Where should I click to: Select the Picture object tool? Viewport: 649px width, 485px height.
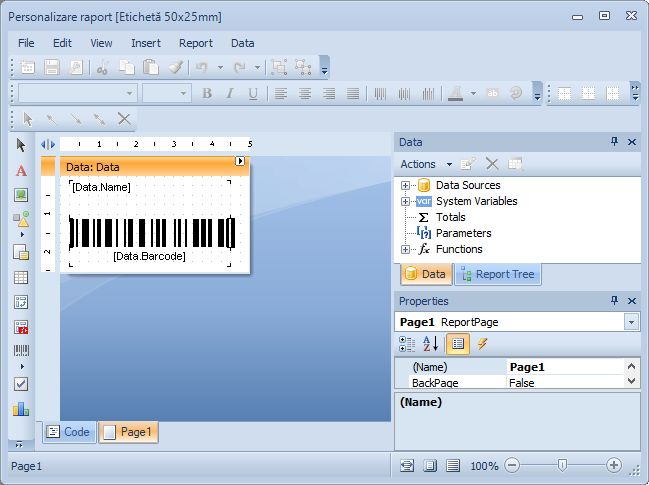21,195
